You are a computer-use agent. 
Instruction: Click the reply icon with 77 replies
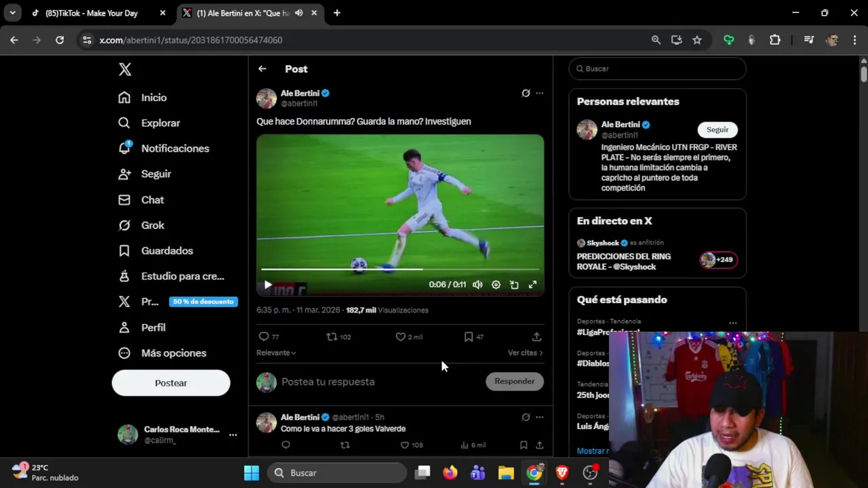click(x=264, y=337)
